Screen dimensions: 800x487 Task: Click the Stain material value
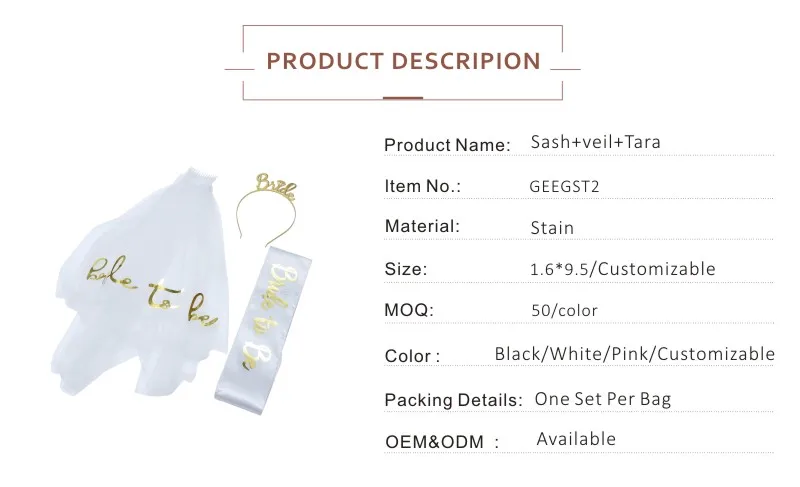point(552,228)
